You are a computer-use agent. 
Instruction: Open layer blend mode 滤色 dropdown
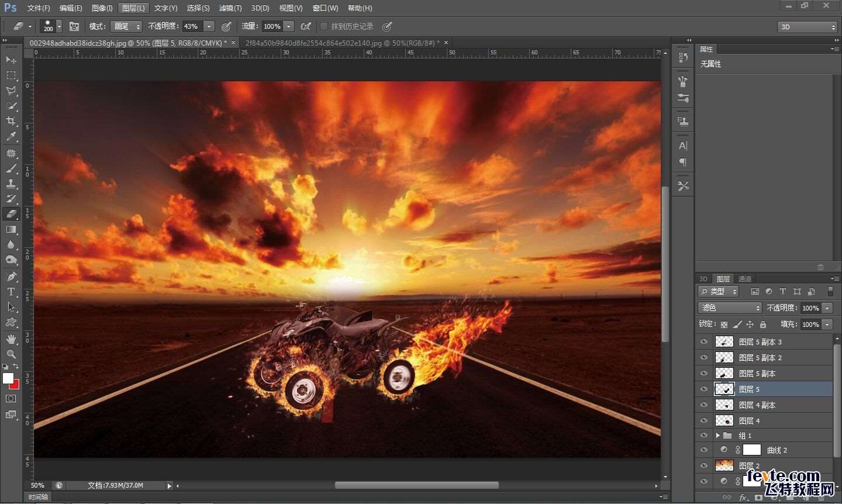730,308
